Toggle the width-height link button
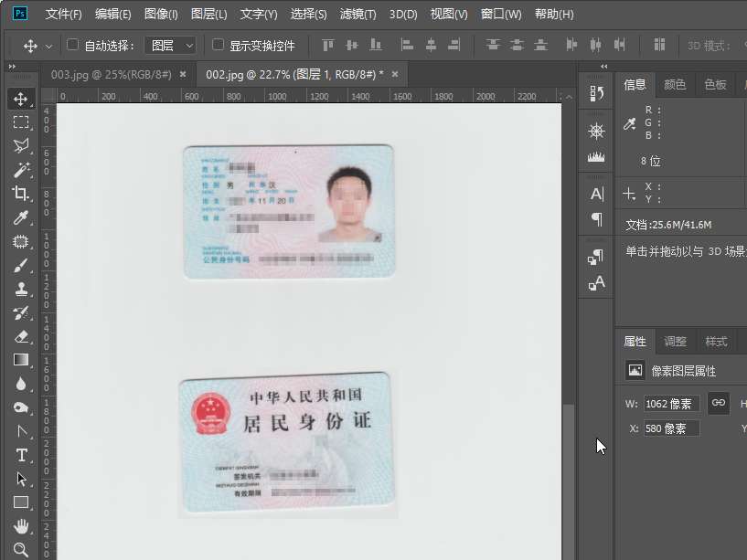This screenshot has height=560, width=747. pos(719,403)
